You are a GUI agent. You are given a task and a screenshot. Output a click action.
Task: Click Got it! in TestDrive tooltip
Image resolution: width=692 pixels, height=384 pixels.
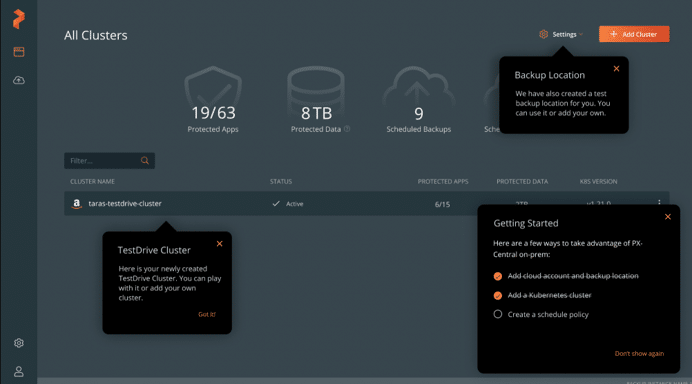pyautogui.click(x=207, y=314)
